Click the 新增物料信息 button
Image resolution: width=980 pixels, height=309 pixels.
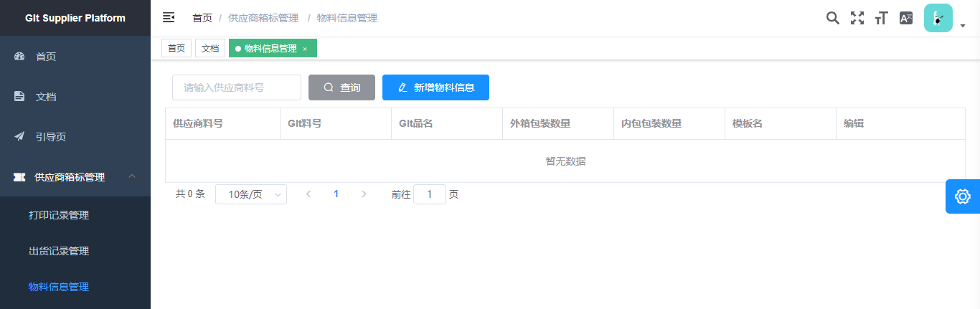(x=435, y=87)
